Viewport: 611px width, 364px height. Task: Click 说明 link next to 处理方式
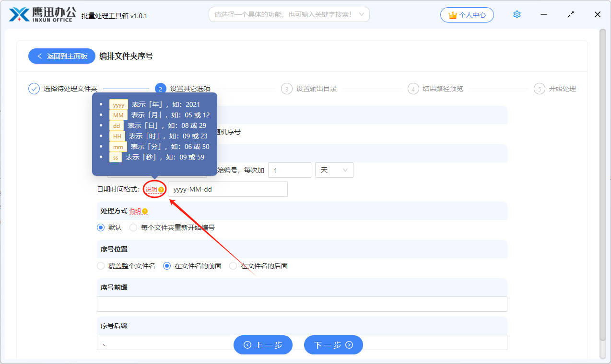pos(135,211)
